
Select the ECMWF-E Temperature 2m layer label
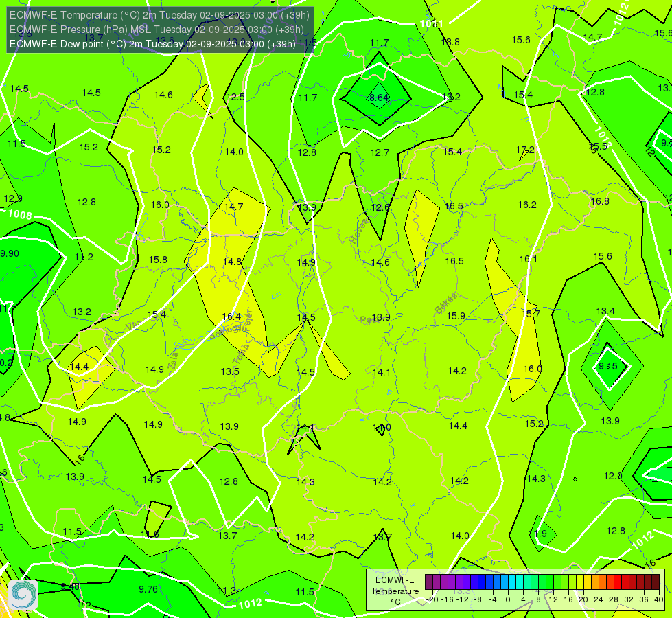tap(159, 15)
